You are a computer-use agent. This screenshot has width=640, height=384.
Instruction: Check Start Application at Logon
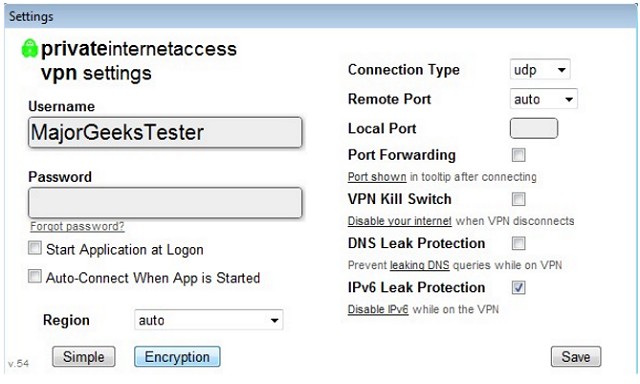coord(35,248)
